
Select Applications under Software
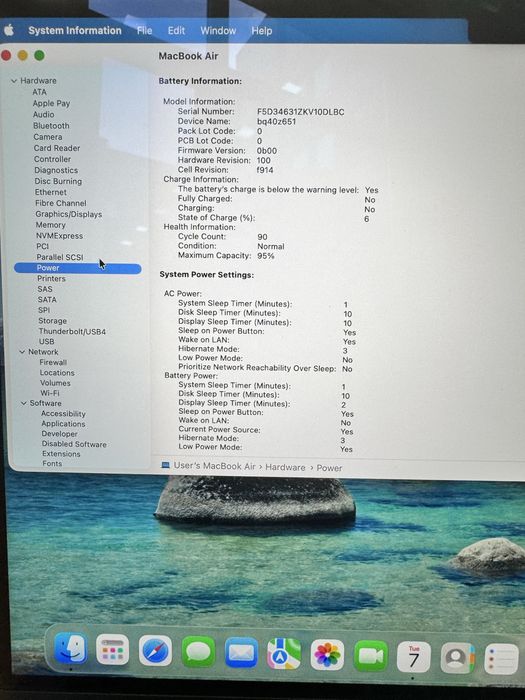[63, 424]
